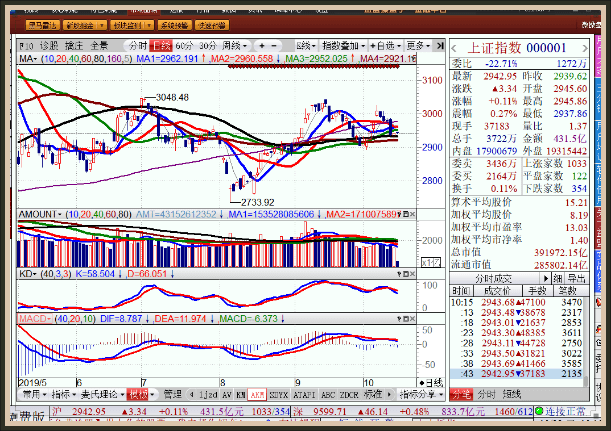Image resolution: width=611 pixels, height=431 pixels.
Task: Open help for the KD indicator
Action: 399,274
